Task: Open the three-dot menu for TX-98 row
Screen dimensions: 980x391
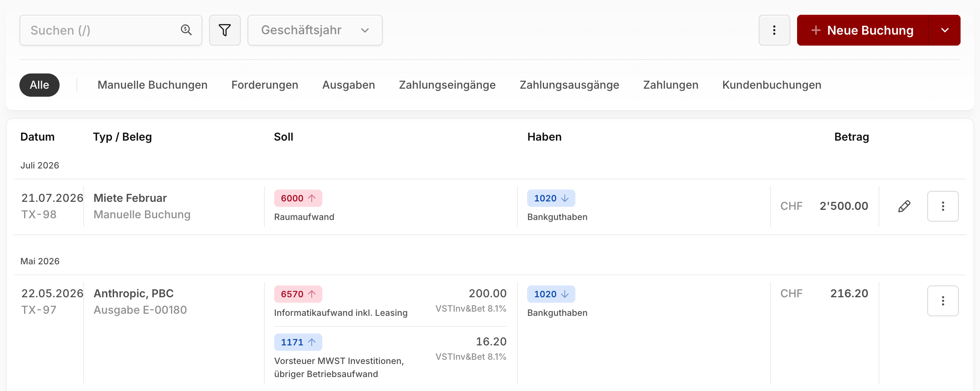Action: point(943,206)
